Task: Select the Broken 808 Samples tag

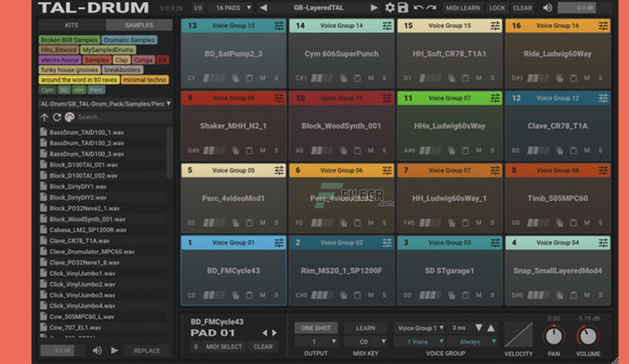Action: [x=69, y=40]
